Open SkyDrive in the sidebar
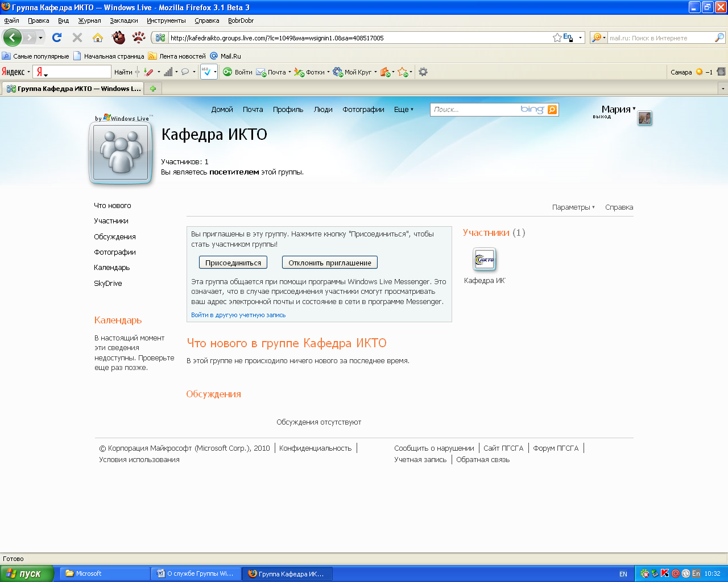728x582 pixels. coord(108,284)
